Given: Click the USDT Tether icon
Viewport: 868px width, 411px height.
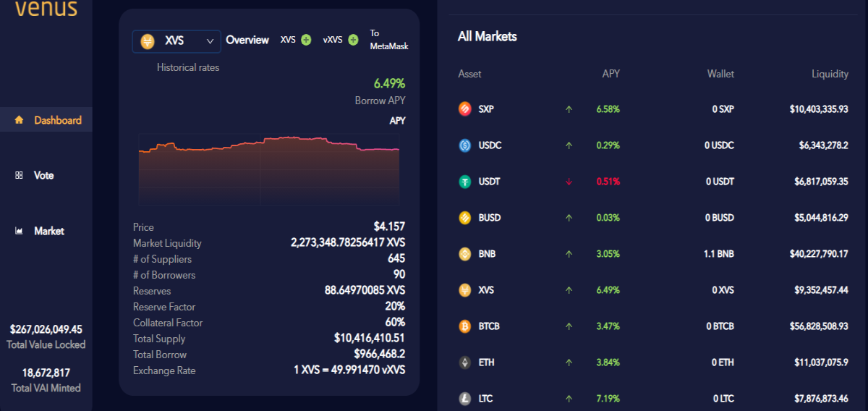Looking at the screenshot, I should (465, 182).
